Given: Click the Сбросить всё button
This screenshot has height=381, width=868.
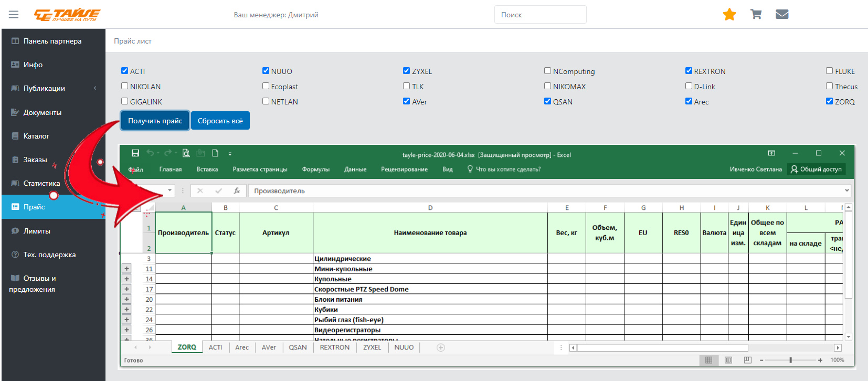Looking at the screenshot, I should click(220, 121).
